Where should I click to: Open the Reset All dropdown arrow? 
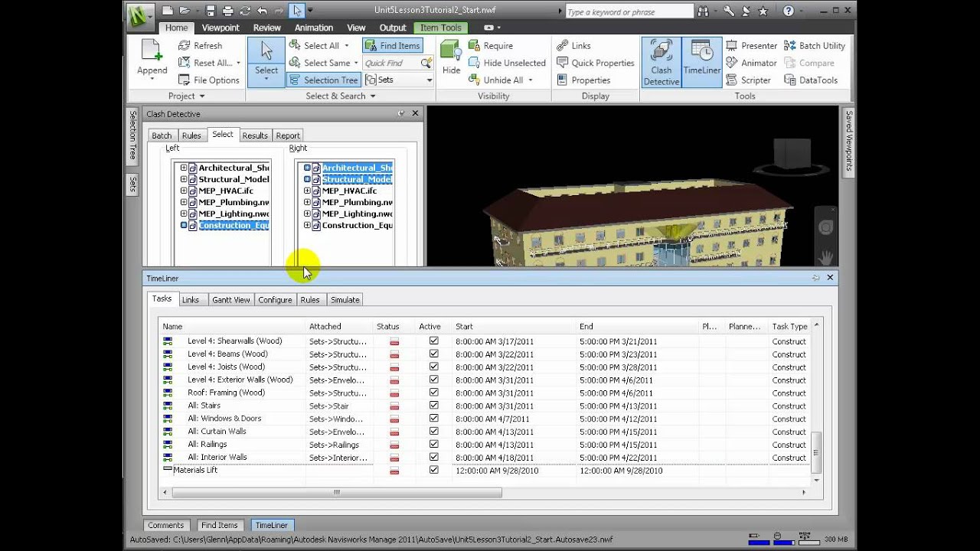[238, 63]
